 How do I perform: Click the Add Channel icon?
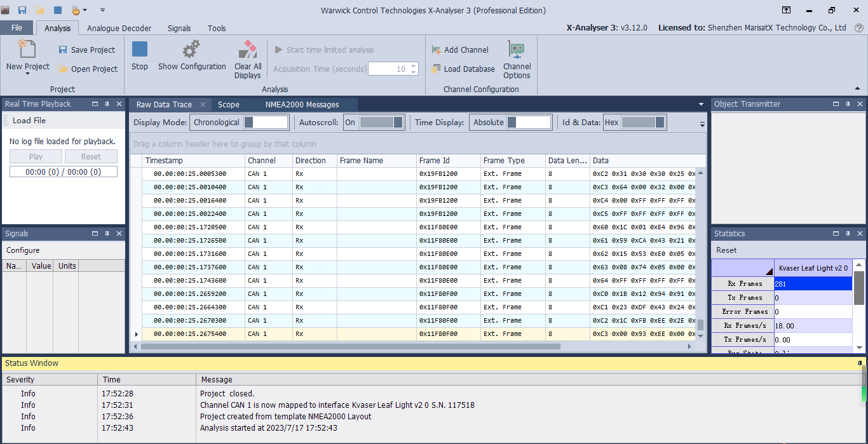(x=436, y=50)
